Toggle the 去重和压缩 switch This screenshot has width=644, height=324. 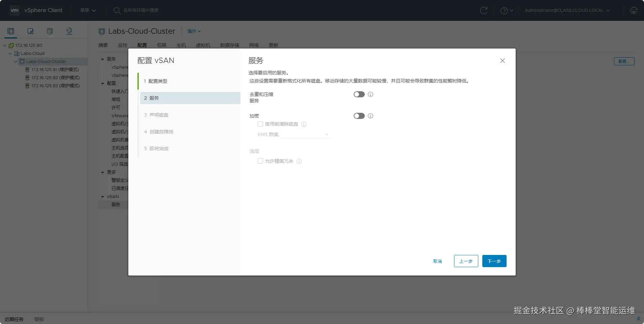click(359, 94)
